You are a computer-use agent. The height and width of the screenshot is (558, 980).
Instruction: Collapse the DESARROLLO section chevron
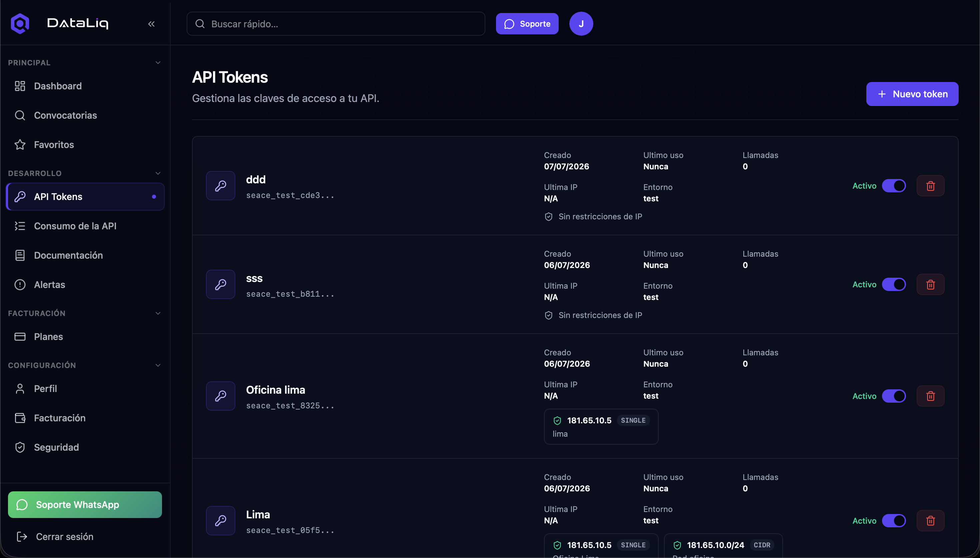[x=158, y=173]
